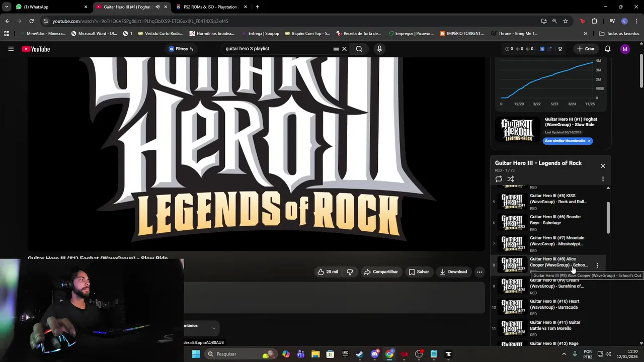The height and width of the screenshot is (362, 644).
Task: Start voice search with the microphone icon
Action: (379, 49)
